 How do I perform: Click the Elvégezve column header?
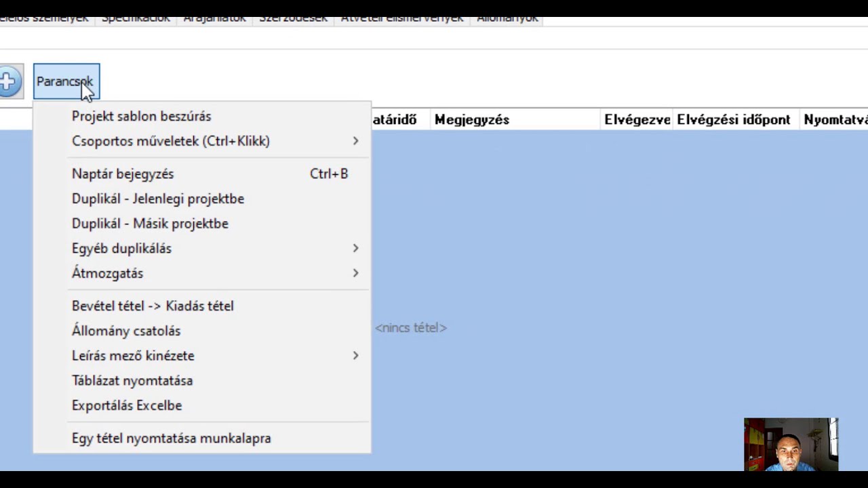[637, 120]
